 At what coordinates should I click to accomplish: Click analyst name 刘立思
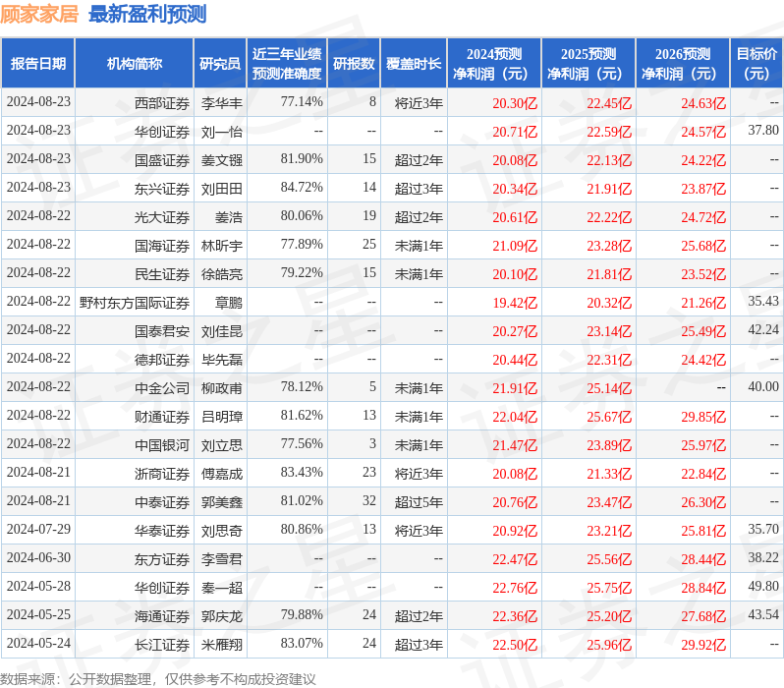(x=222, y=445)
